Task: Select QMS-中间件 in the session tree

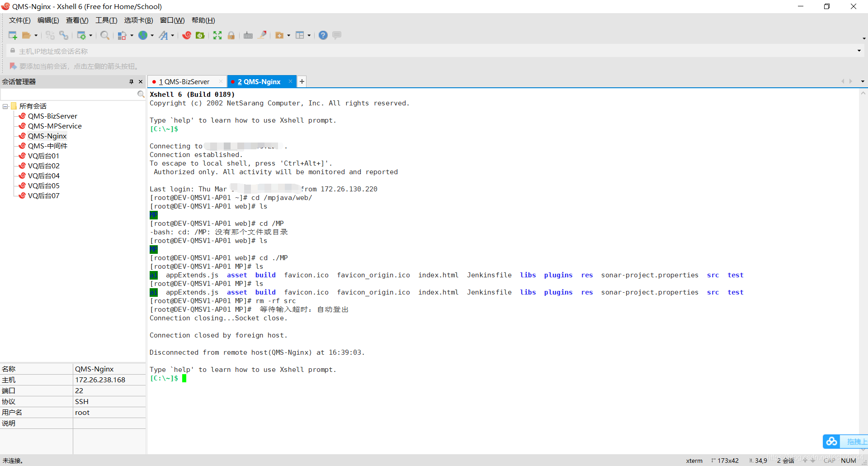Action: [x=47, y=146]
